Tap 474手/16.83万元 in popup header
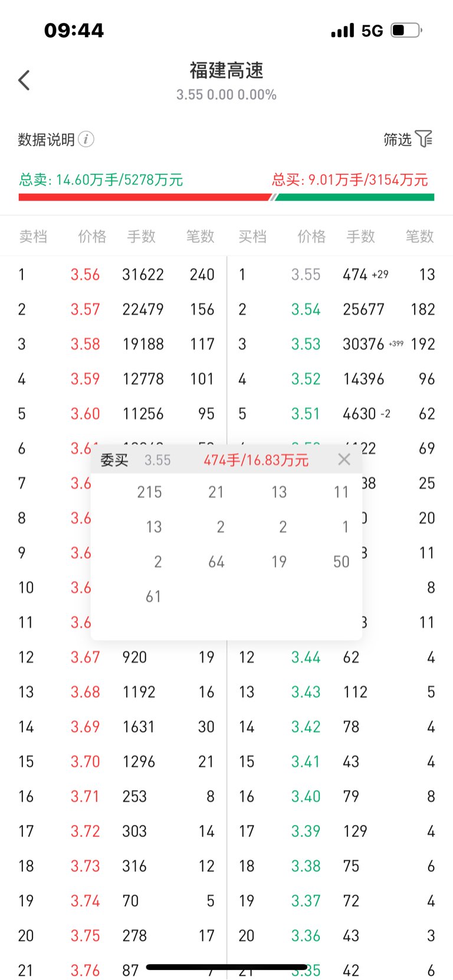 tap(256, 460)
